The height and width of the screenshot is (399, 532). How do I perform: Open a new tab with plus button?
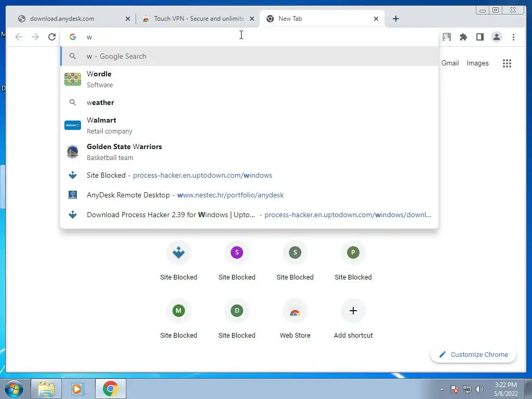[395, 19]
